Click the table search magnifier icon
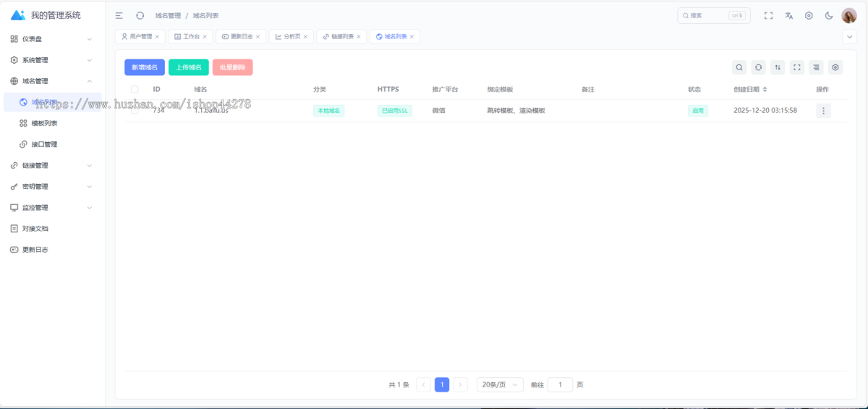The width and height of the screenshot is (868, 409). (x=739, y=67)
